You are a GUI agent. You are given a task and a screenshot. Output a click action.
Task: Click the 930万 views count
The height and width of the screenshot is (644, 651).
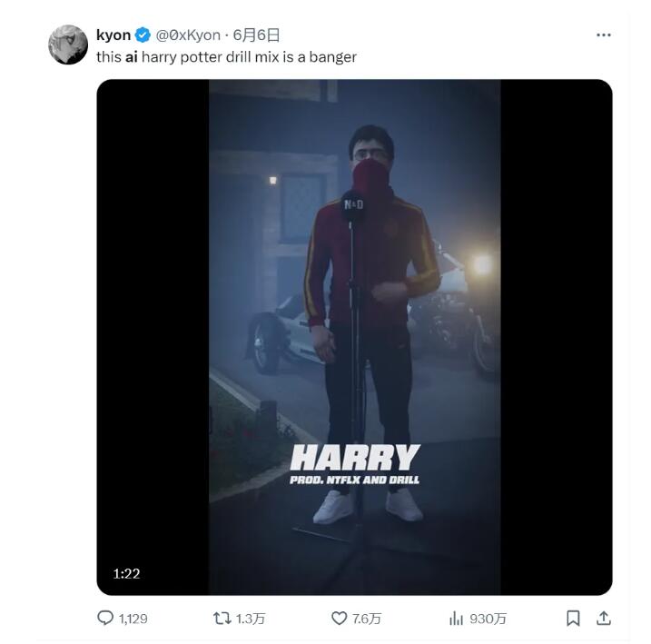click(488, 619)
